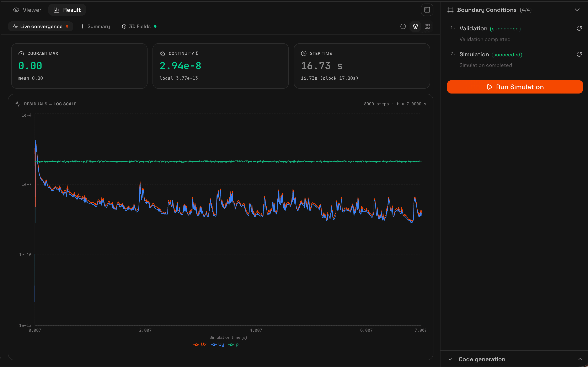The image size is (588, 367).
Task: Click the Continuity droplet icon
Action: point(162,53)
